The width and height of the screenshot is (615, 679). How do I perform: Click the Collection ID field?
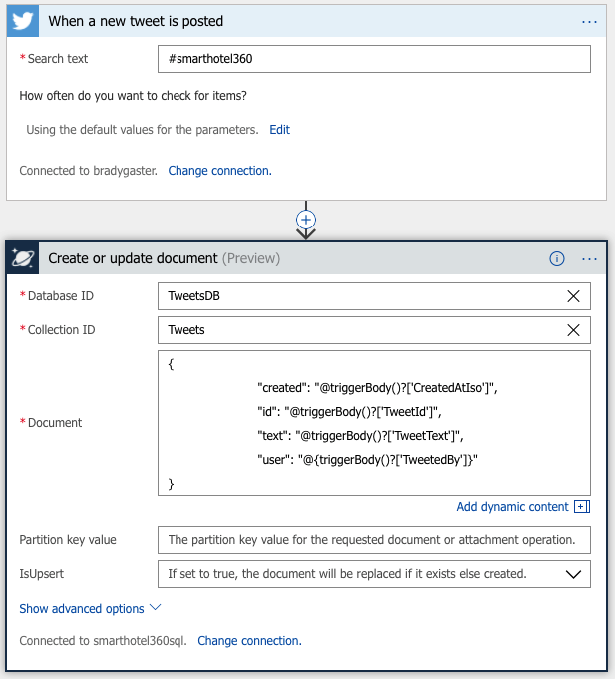[374, 330]
